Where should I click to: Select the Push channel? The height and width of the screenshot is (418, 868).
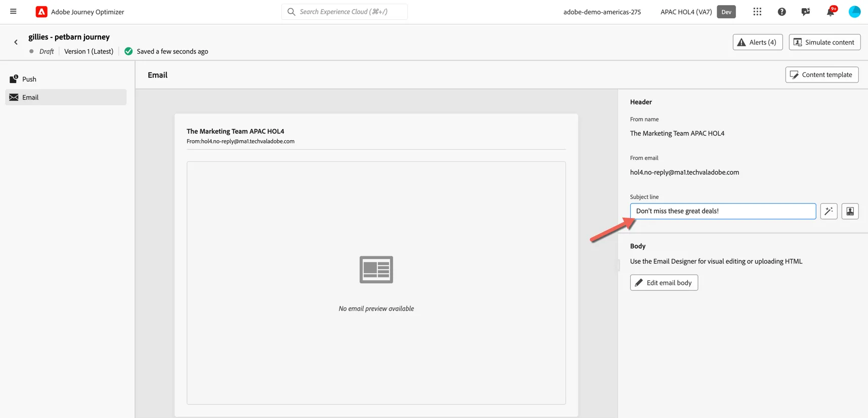(66, 79)
